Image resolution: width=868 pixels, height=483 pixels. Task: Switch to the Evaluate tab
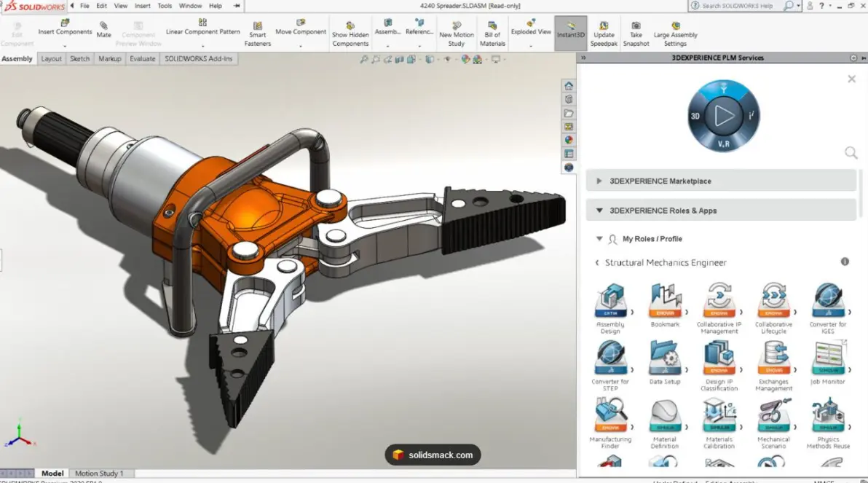142,59
